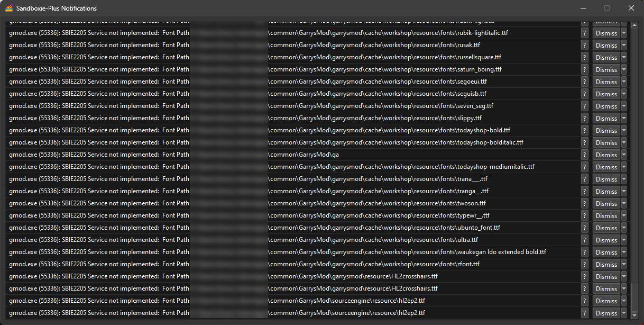Dismiss the ultra.ttf font path warning
Viewport: 644px width, 325px height.
(606, 240)
